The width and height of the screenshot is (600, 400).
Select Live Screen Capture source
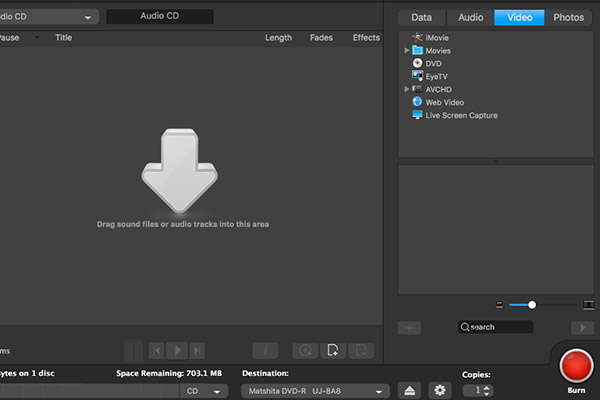[x=461, y=115]
